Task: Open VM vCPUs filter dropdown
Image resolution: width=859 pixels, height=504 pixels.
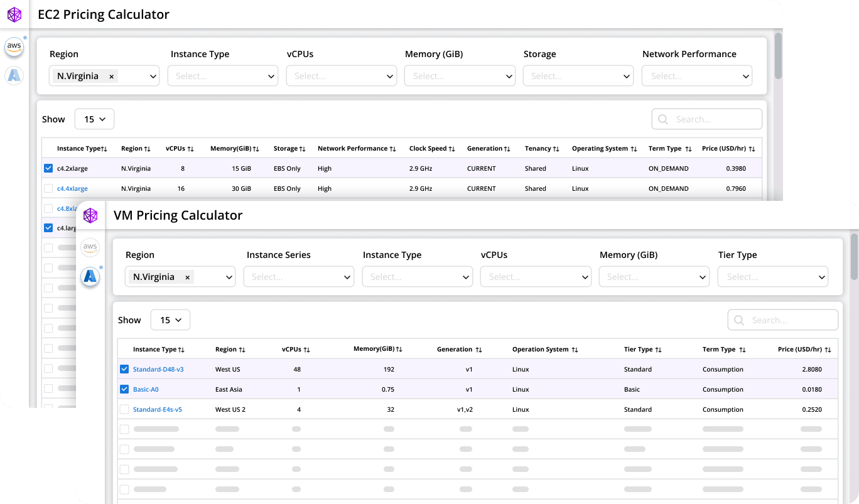Action: tap(536, 277)
